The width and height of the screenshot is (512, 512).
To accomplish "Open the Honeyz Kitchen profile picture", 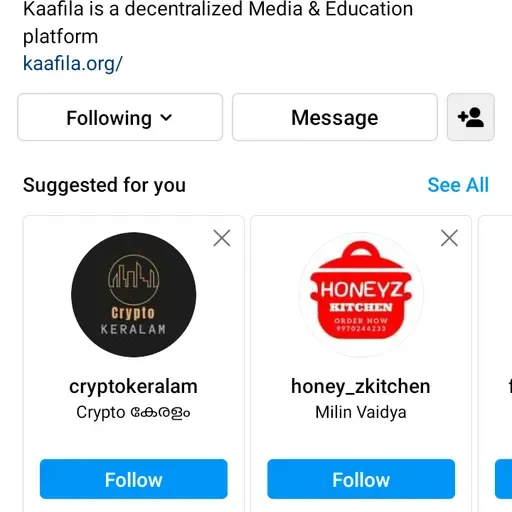I will point(361,295).
